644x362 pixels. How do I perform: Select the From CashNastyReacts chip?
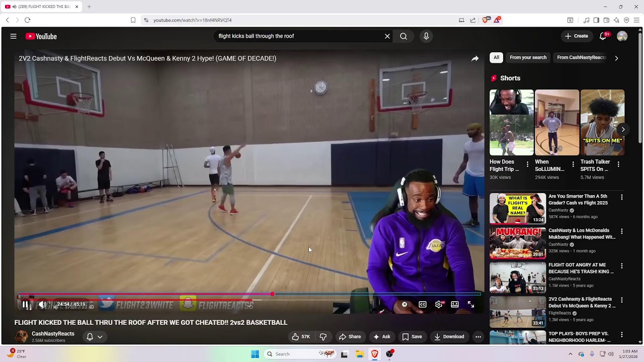click(582, 58)
